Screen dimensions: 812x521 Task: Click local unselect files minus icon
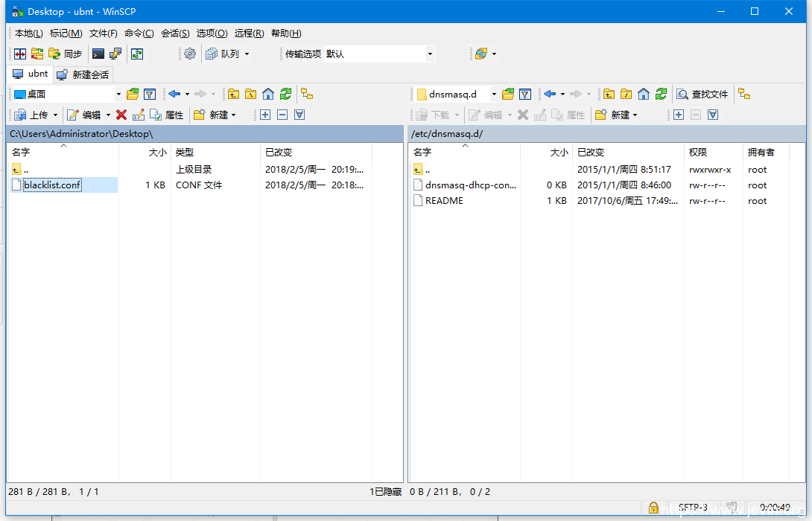282,115
